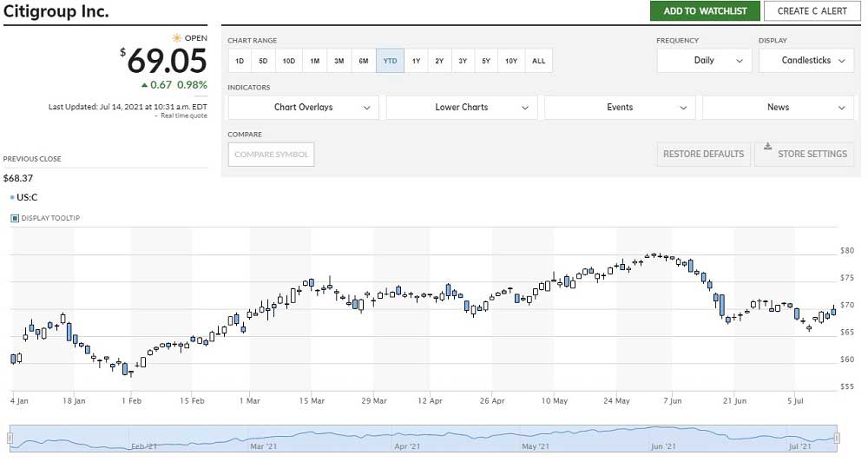Viewport: 868px width, 462px height.
Task: Expand the Chart Overlays dropdown
Action: coord(303,108)
